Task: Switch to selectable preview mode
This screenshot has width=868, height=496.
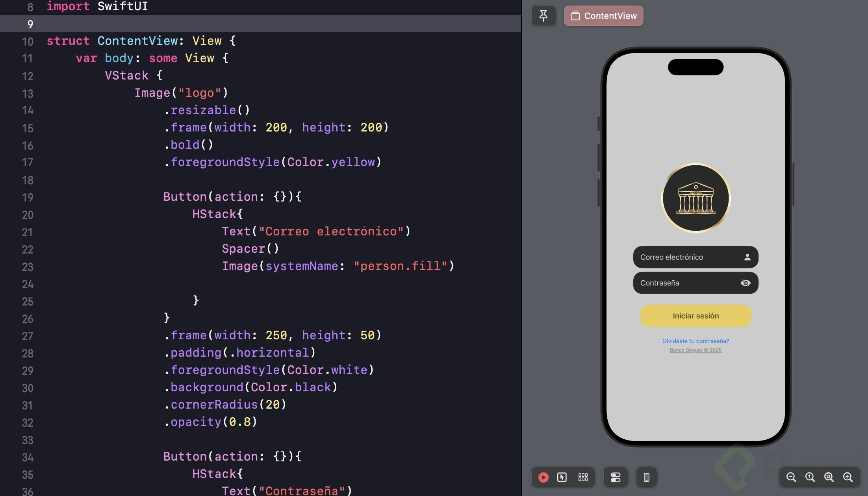Action: (562, 477)
